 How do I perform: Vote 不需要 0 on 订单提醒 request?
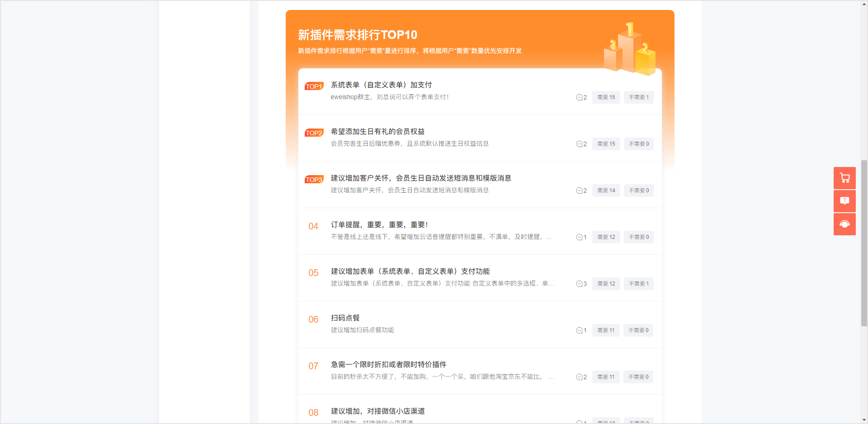coord(638,237)
